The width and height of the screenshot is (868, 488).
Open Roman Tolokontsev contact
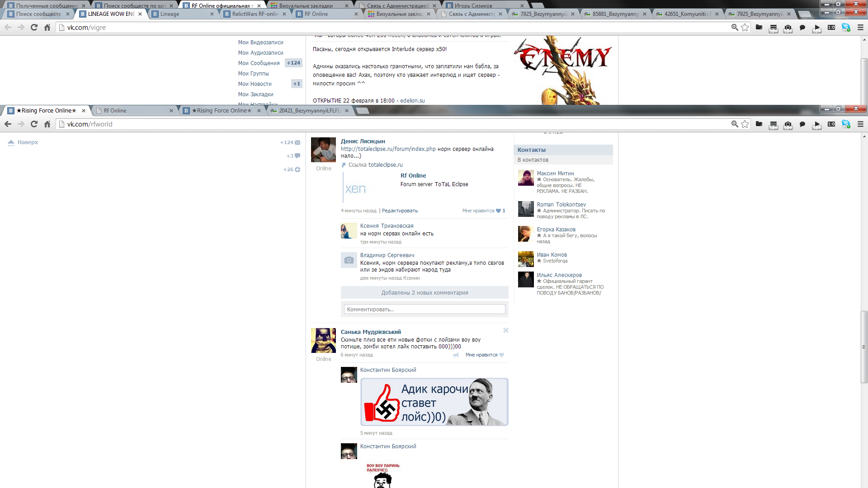(561, 205)
